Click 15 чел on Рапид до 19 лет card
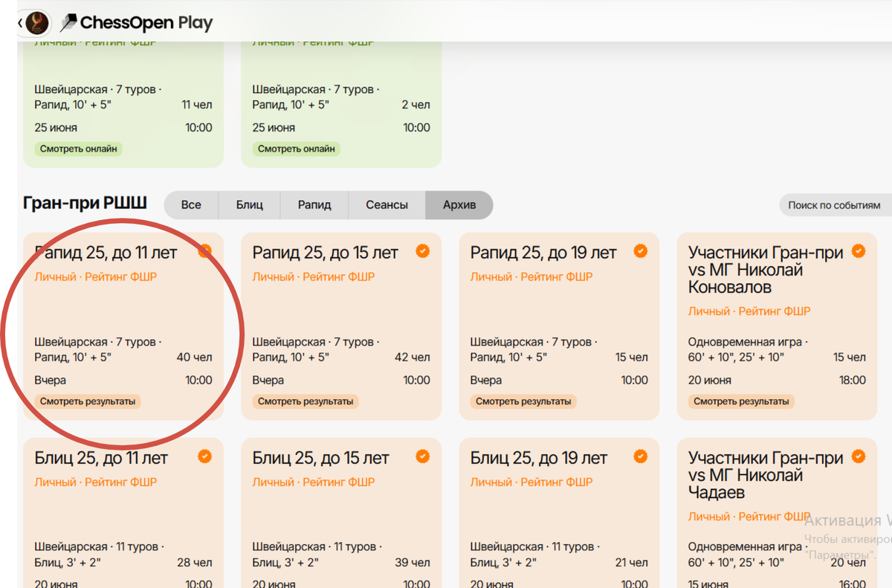The height and width of the screenshot is (588, 892). pos(632,358)
